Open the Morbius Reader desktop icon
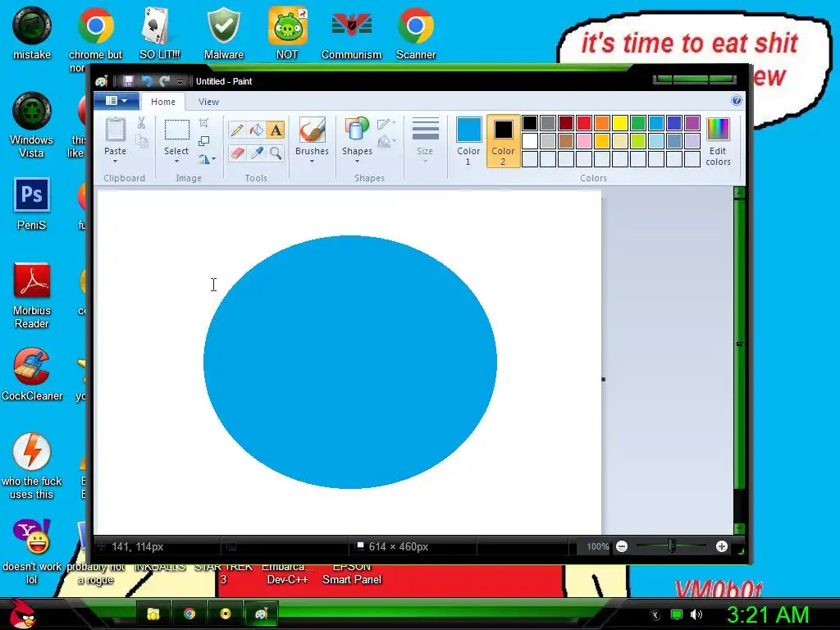This screenshot has width=840, height=630. tap(32, 295)
